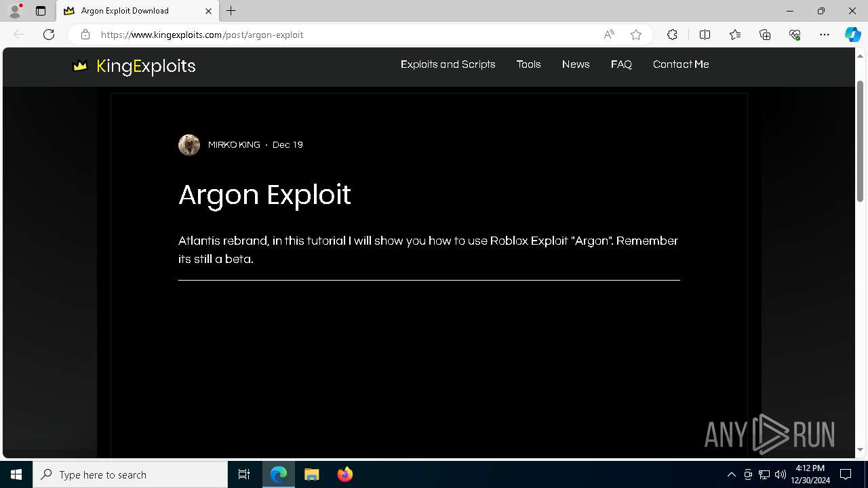Open Task View
Screen dimensions: 868x488
pyautogui.click(x=244, y=474)
